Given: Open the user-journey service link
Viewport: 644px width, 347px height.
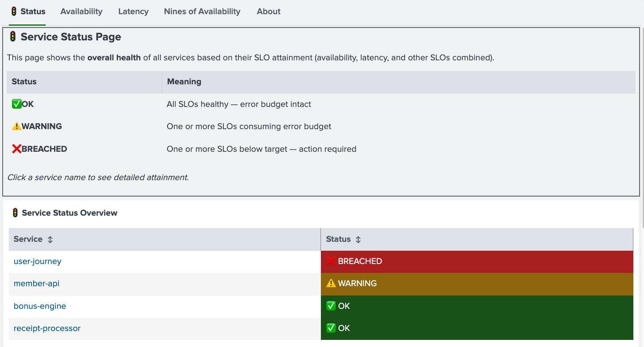Looking at the screenshot, I should (37, 261).
